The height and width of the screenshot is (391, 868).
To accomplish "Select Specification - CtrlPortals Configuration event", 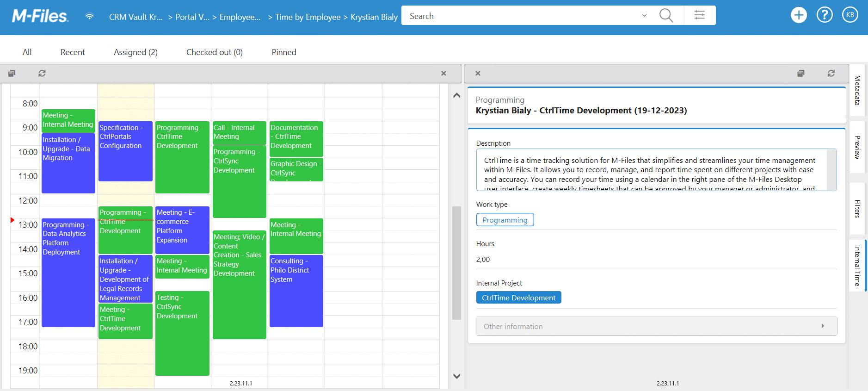I will tap(125, 151).
